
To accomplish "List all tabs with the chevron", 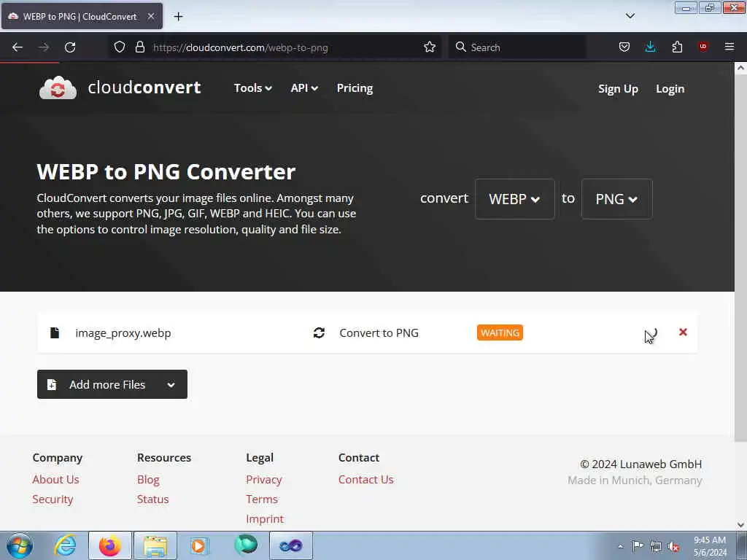I will tap(630, 16).
